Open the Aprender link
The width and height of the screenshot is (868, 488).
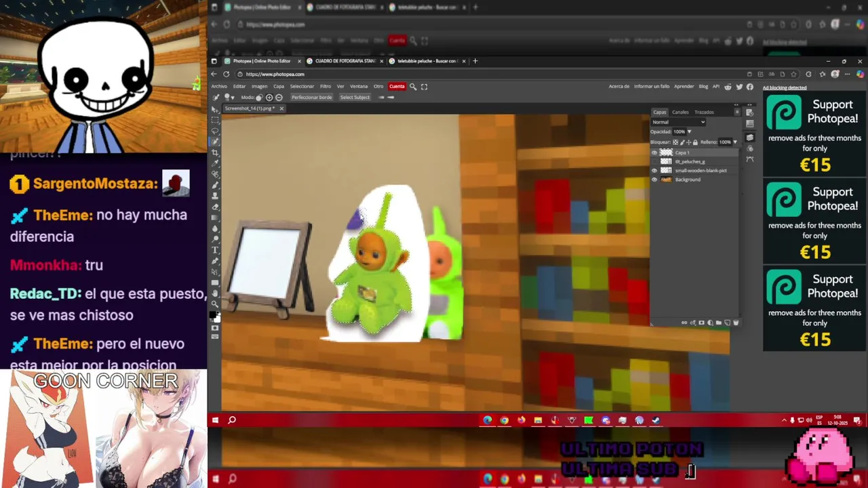684,87
